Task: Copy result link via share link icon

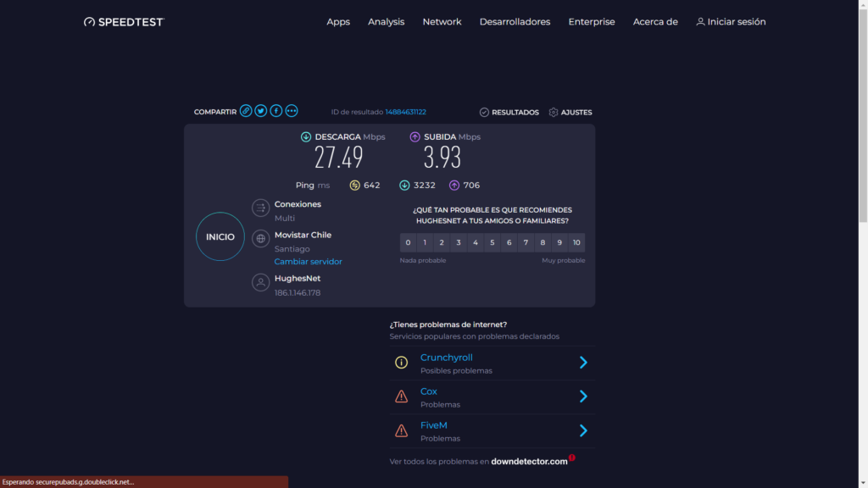Action: pyautogui.click(x=246, y=111)
